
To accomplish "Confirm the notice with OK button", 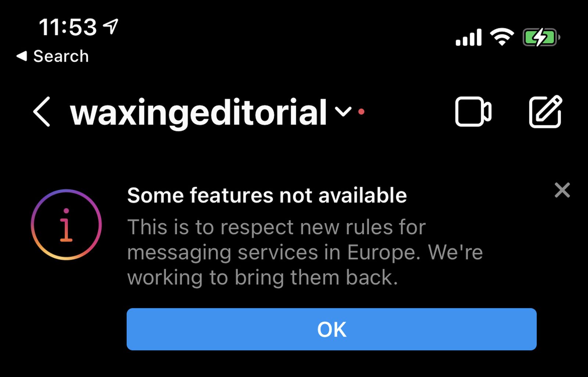I will (x=331, y=329).
